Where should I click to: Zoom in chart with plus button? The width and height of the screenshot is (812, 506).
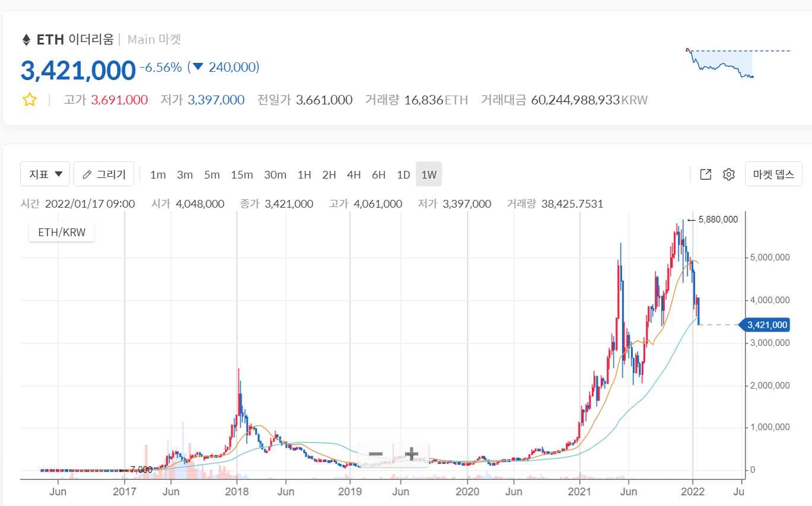411,454
